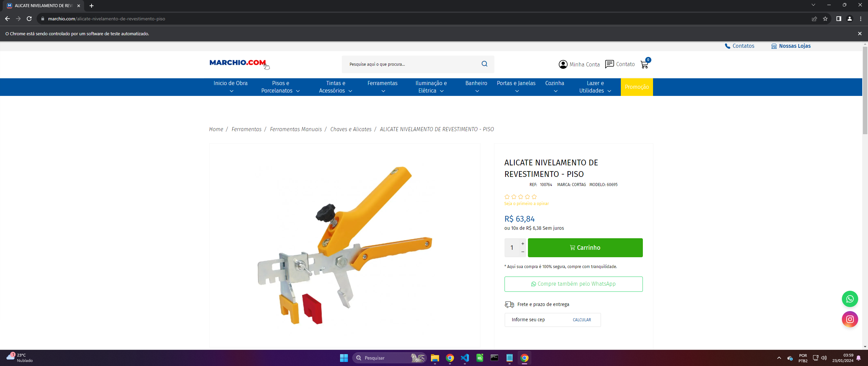
Task: Increase quantity with plus stepper
Action: (522, 244)
